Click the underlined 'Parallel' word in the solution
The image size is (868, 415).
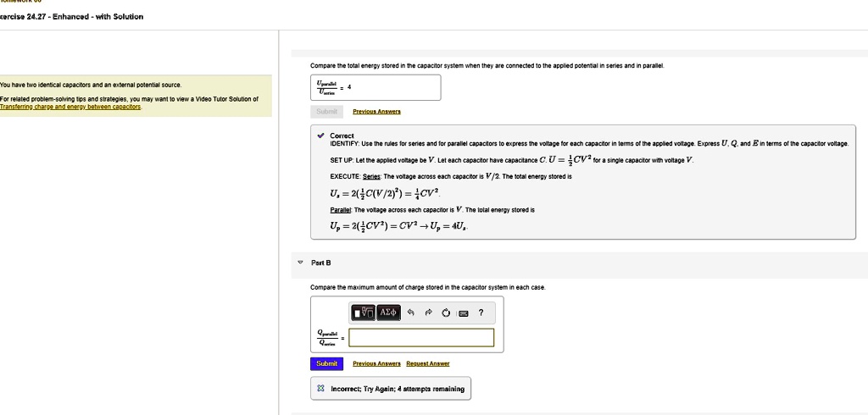coord(341,210)
